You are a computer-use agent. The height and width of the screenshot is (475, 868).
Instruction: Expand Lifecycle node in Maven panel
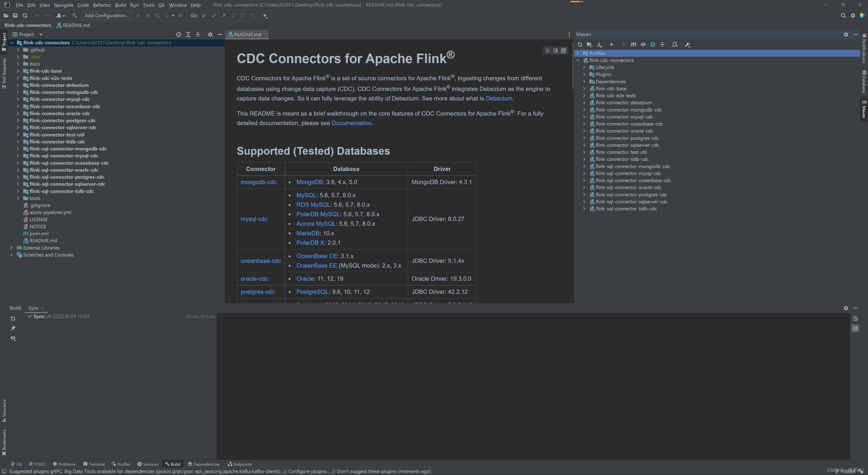click(x=584, y=67)
